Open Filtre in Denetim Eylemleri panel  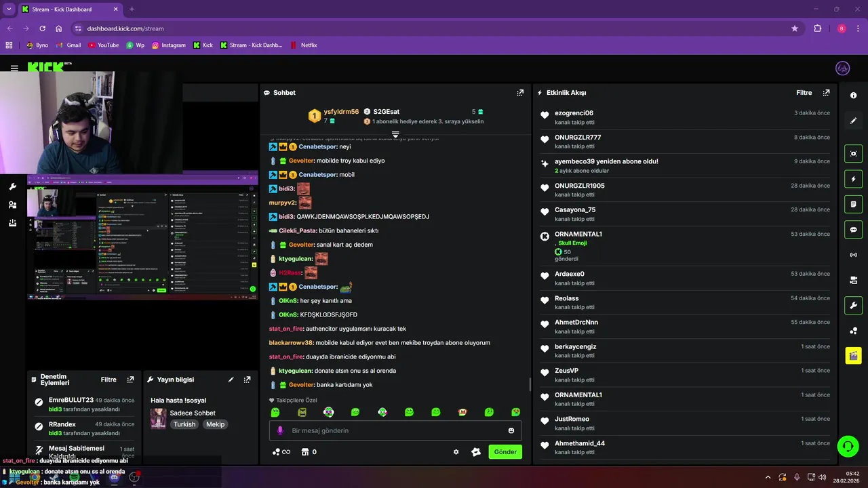(x=108, y=380)
